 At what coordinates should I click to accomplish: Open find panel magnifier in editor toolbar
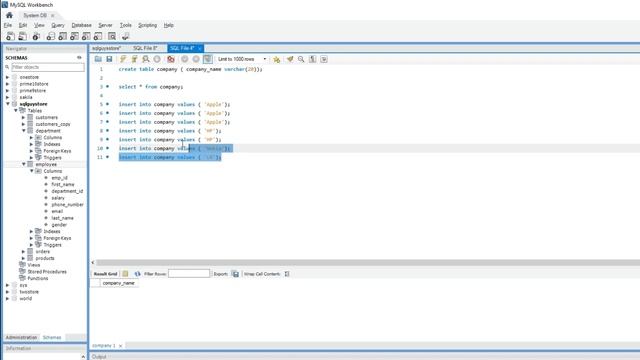(x=301, y=59)
